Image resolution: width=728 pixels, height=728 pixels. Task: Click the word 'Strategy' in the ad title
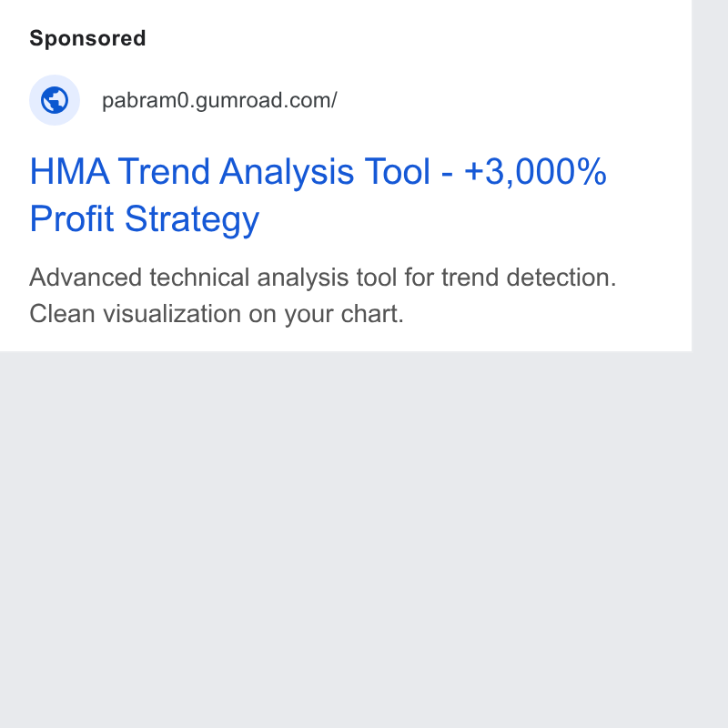click(x=192, y=219)
